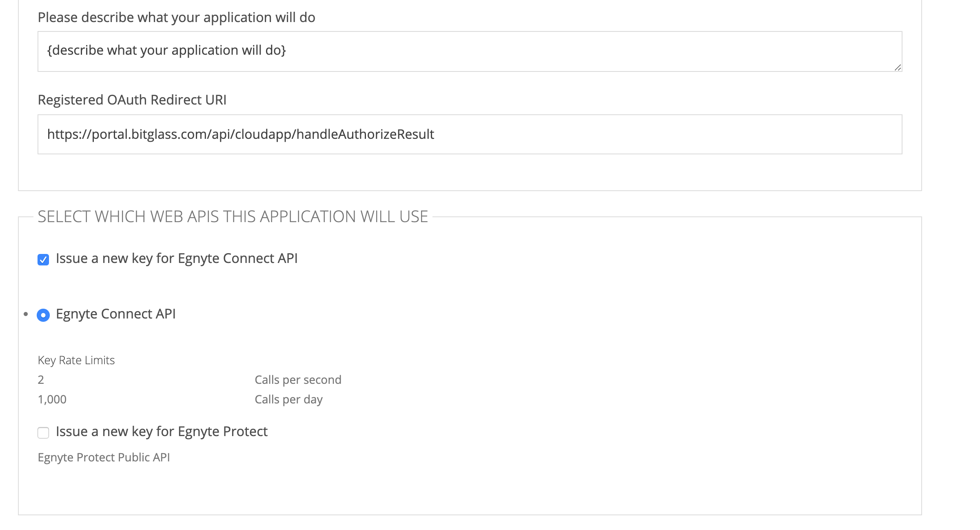Click the textarea resize grip handle
Viewport: 980px width, 530px height.
coord(898,69)
